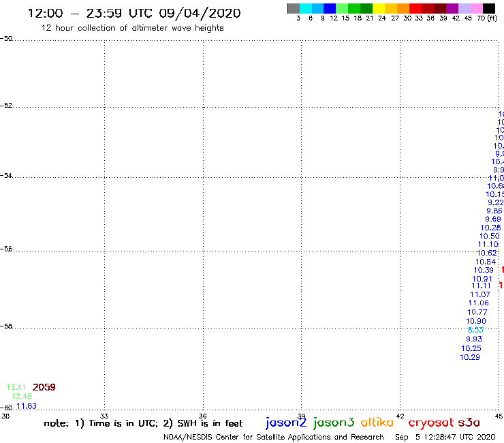
Task: Click the bright red swatch in the legend
Action: [x=415, y=8]
